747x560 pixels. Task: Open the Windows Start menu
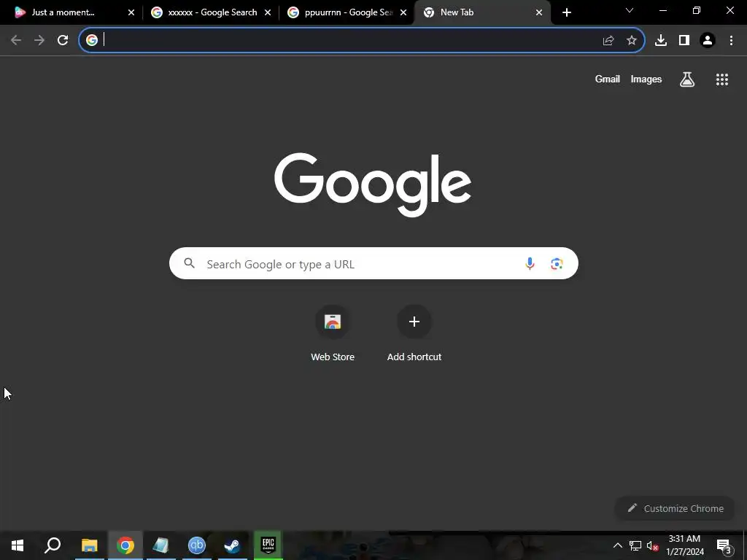point(18,545)
